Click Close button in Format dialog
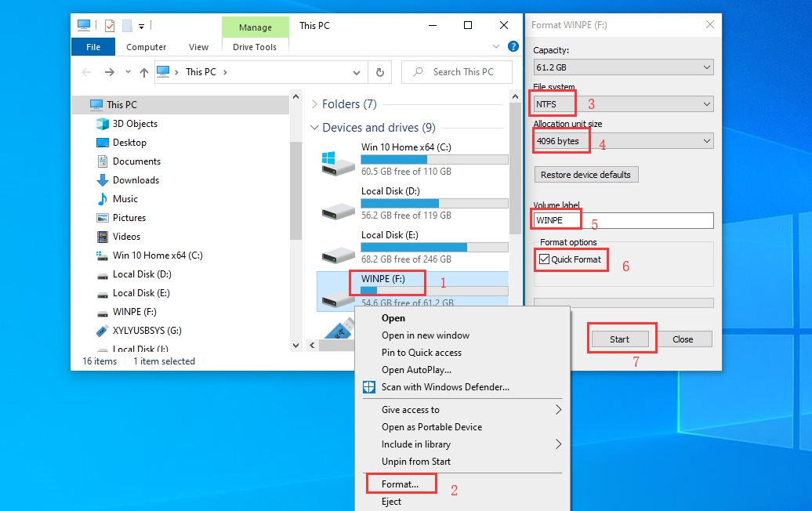The width and height of the screenshot is (812, 511). click(683, 339)
